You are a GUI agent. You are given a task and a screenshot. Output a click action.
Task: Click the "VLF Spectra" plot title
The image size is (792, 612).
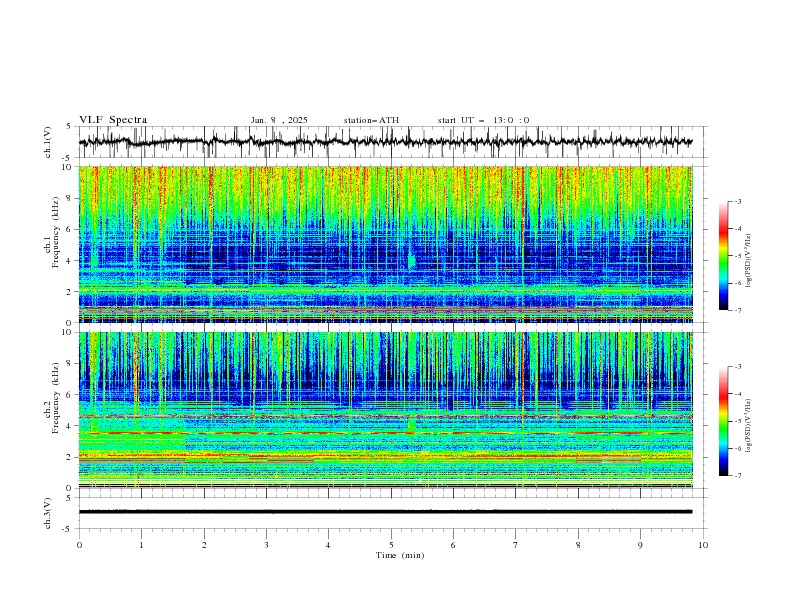(113, 120)
